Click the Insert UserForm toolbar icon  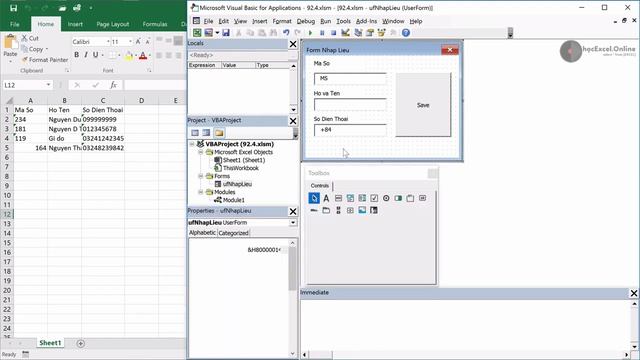click(209, 33)
